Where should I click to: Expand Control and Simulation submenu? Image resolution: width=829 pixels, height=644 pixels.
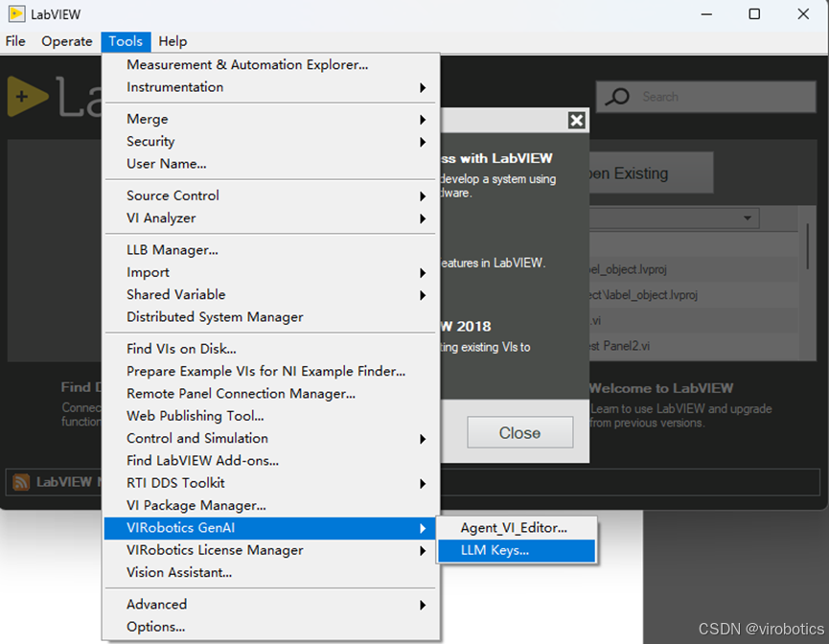point(270,438)
